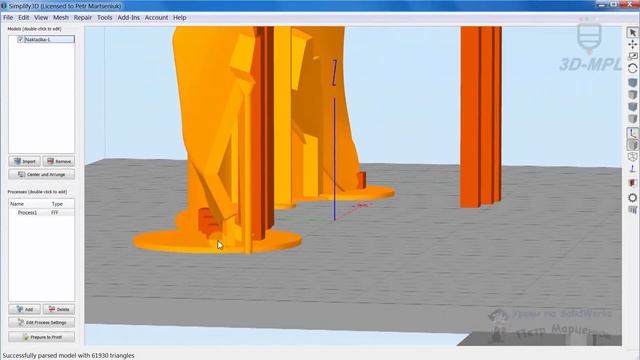640x360 pixels.
Task: Toggle surface normals display icon
Action: (x=632, y=169)
